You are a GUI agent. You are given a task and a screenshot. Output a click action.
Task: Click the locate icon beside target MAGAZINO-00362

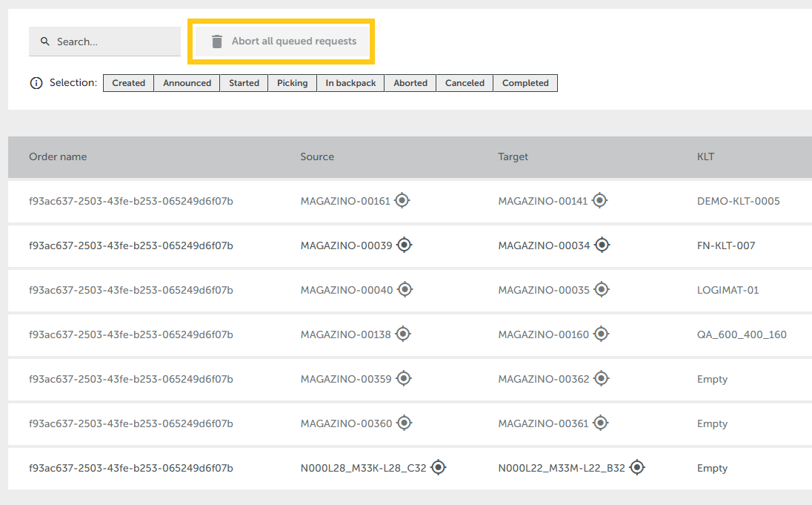coord(602,378)
